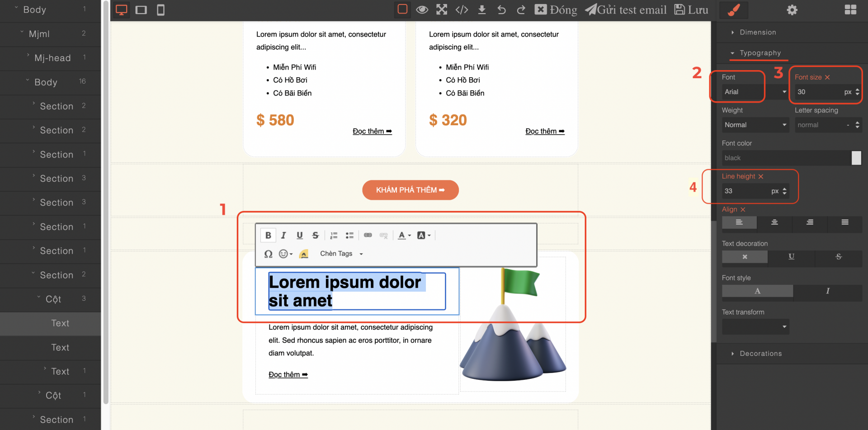This screenshot has height=430, width=868.
Task: Insert special character with omega icon
Action: tap(268, 254)
